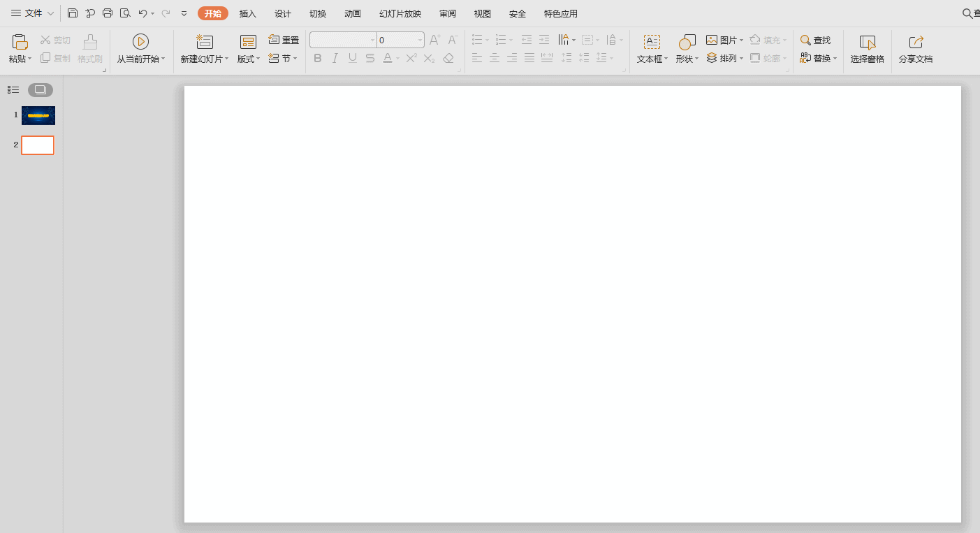Toggle justify text alignment

point(529,58)
